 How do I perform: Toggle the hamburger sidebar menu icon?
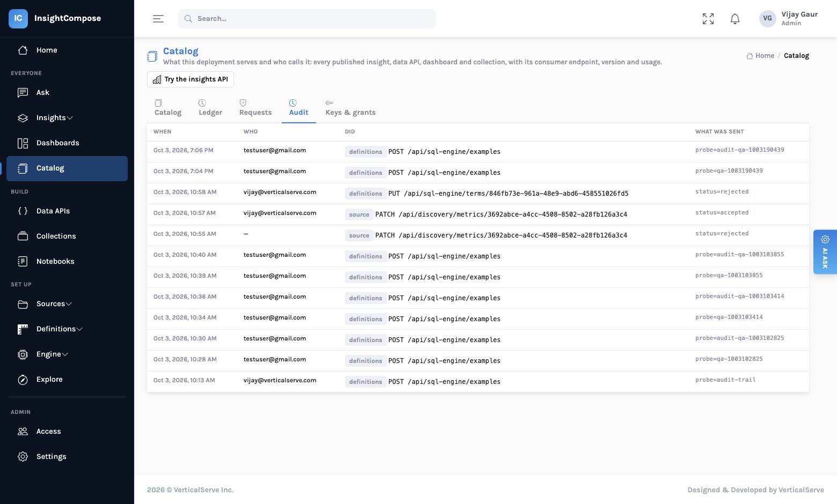[158, 19]
